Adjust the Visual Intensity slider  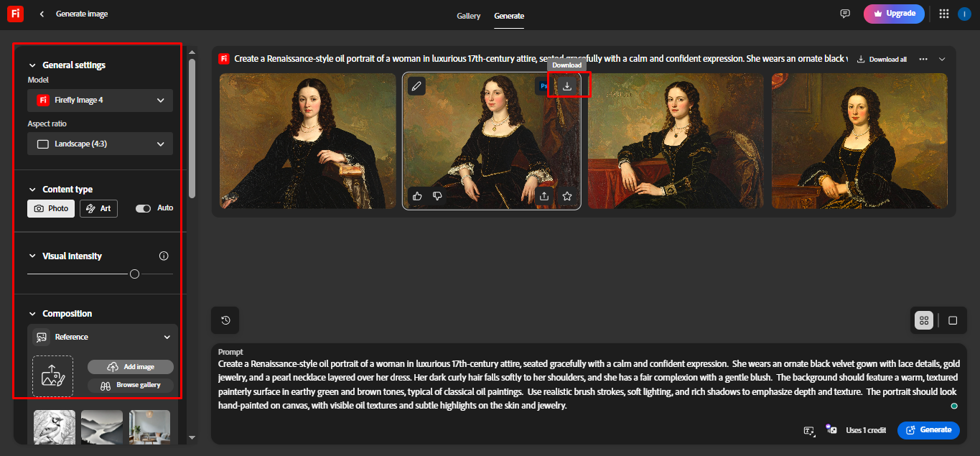click(x=134, y=274)
